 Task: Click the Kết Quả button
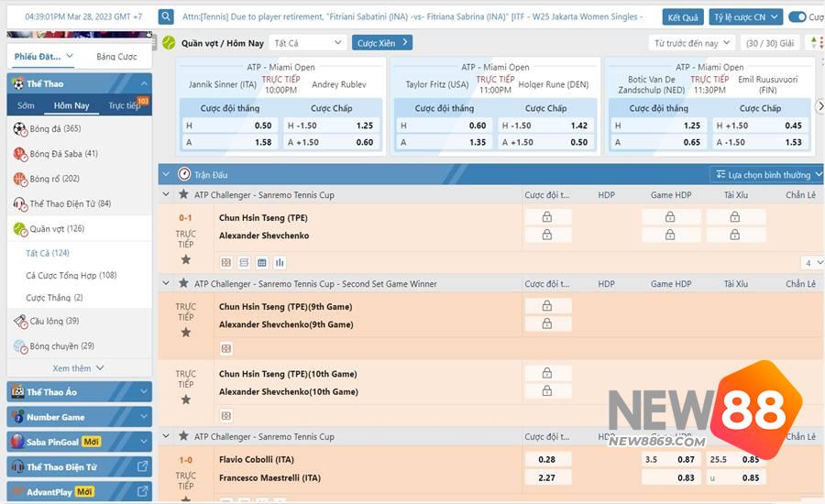pyautogui.click(x=683, y=17)
